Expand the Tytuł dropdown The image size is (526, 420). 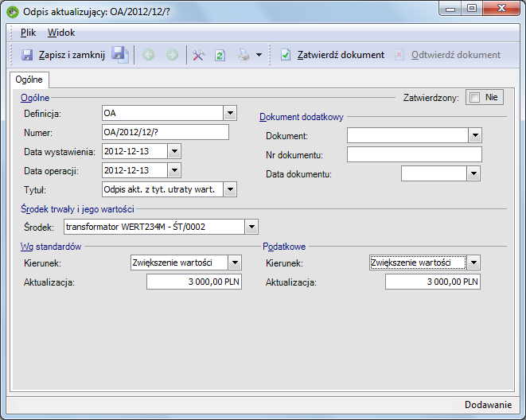click(230, 189)
